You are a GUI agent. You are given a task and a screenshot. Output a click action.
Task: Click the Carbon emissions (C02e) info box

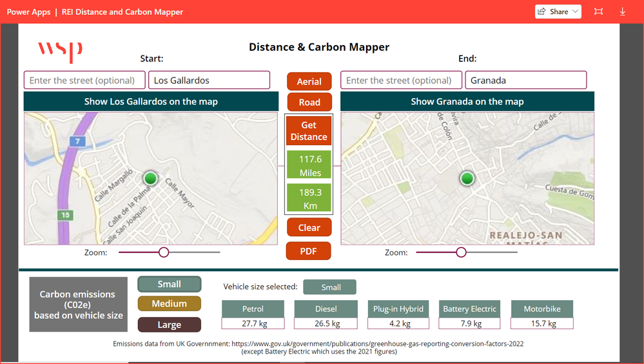tap(79, 305)
